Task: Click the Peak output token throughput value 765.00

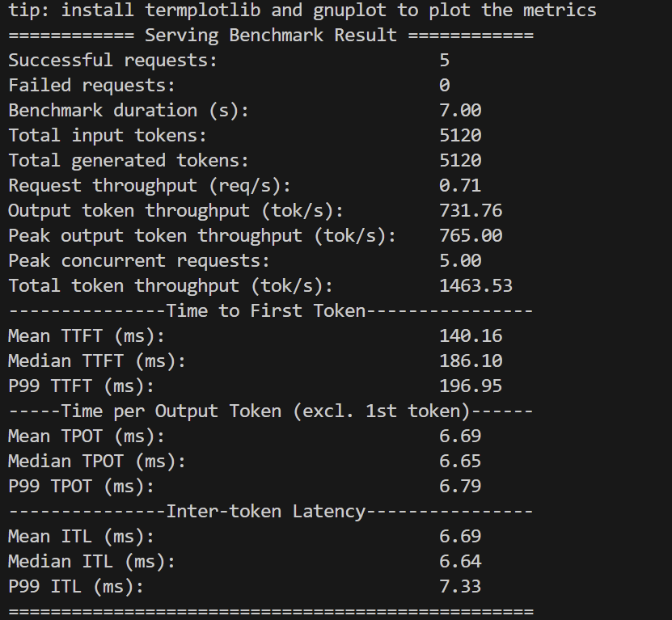Action: pos(471,236)
